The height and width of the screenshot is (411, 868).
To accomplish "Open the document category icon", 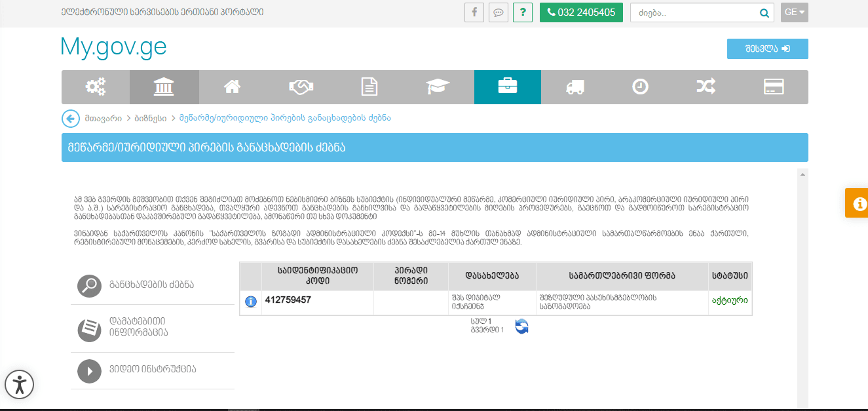I will click(x=369, y=87).
